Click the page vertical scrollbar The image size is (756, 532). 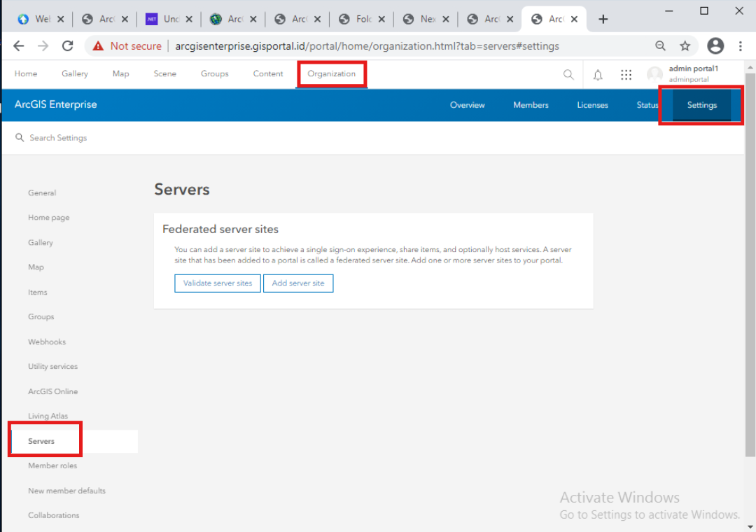[750, 265]
